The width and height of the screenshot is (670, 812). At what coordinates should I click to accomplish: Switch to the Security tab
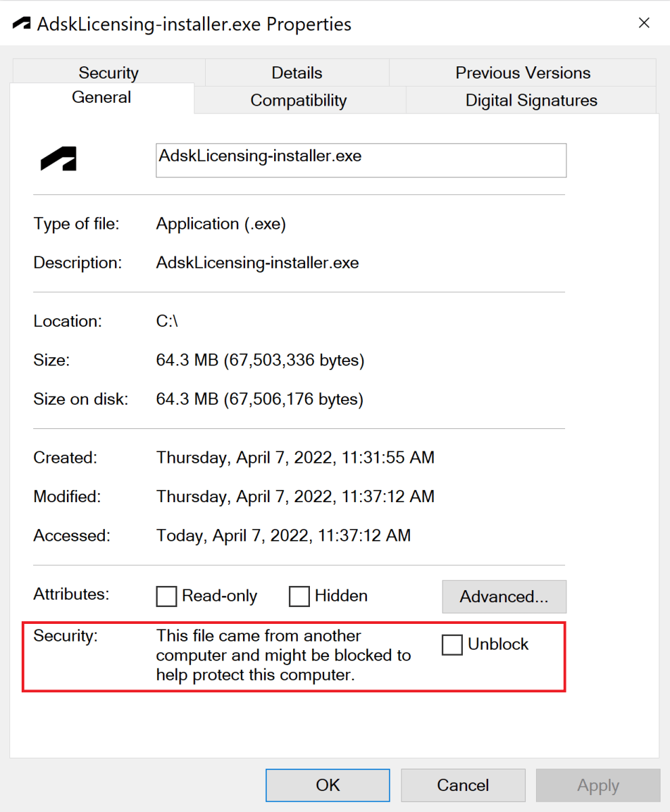click(x=108, y=73)
